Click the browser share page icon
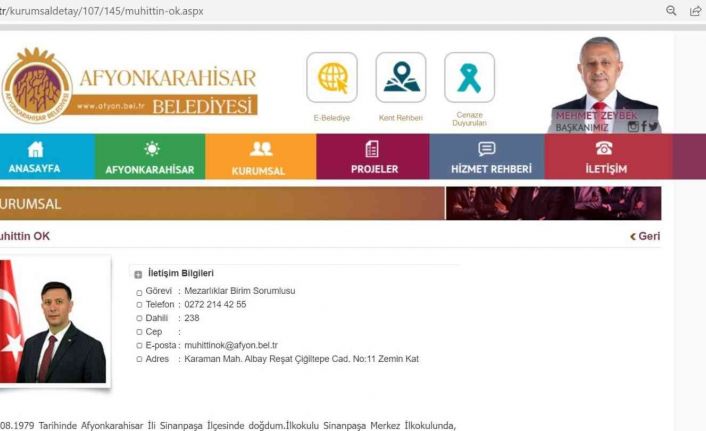 (x=696, y=10)
